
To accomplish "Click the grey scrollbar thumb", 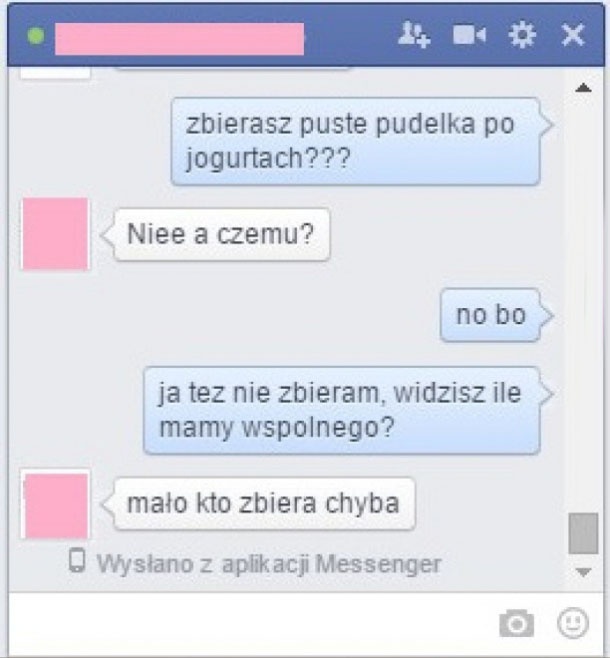I will (x=583, y=533).
